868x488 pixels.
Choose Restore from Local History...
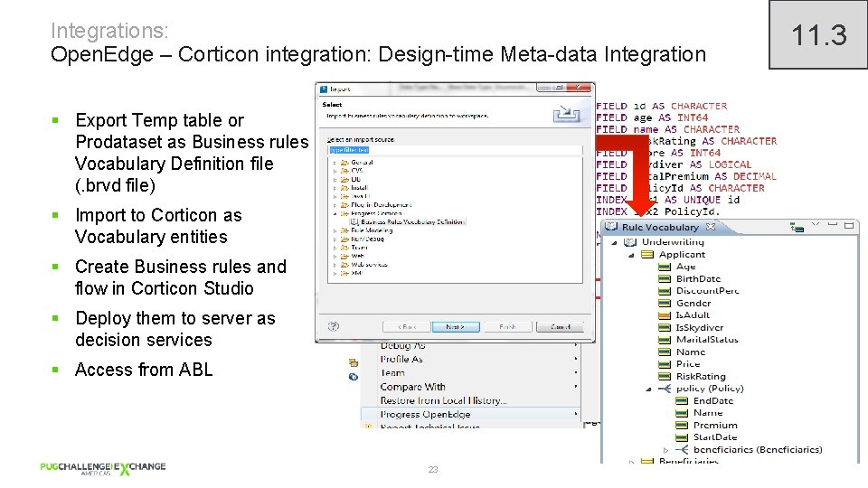470,400
